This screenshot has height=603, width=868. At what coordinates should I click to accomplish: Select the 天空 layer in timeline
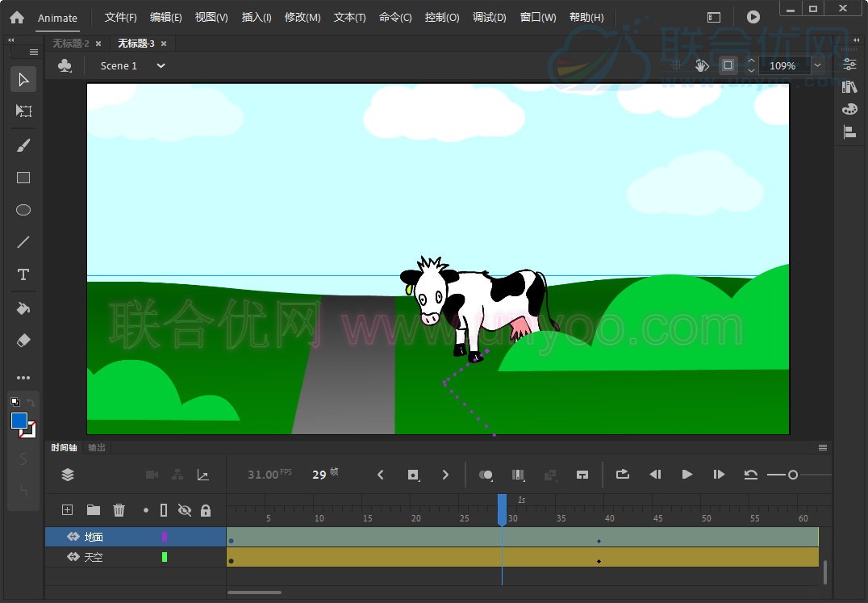(x=94, y=557)
